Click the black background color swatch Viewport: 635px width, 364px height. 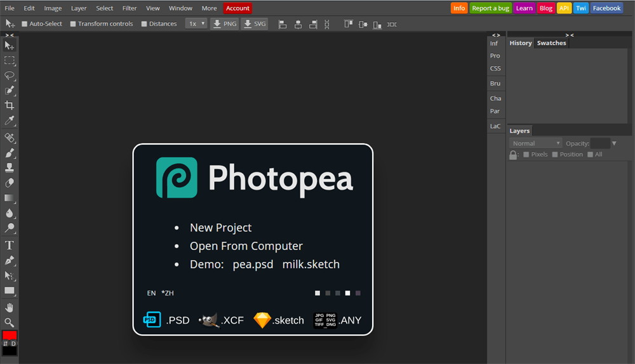[10, 351]
